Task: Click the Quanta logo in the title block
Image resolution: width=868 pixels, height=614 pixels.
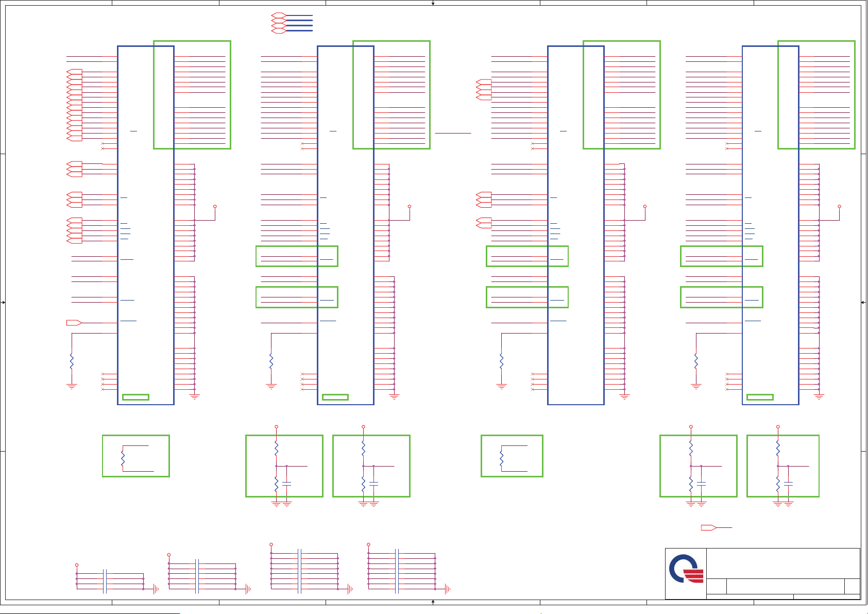Action: [x=686, y=569]
